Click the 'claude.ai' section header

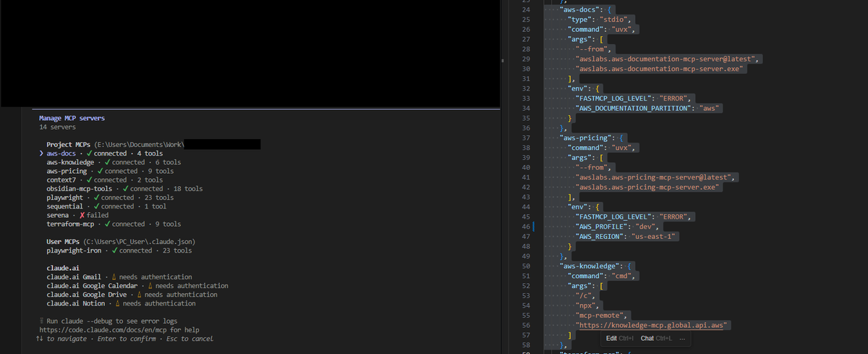pos(62,268)
